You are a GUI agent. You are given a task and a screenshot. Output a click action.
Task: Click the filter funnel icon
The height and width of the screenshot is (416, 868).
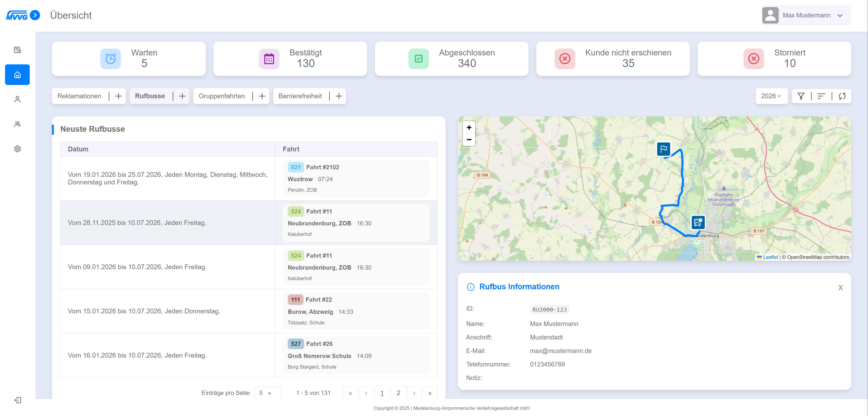[x=801, y=96]
